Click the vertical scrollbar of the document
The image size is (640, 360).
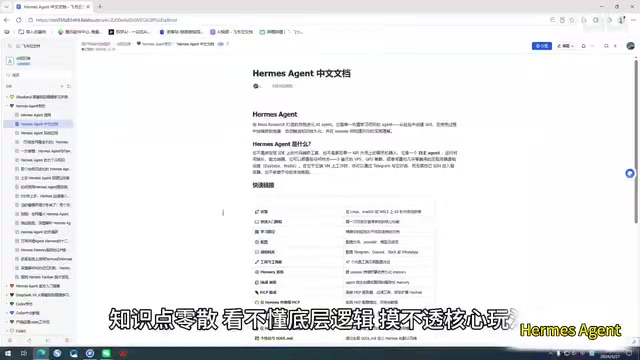pos(636,141)
